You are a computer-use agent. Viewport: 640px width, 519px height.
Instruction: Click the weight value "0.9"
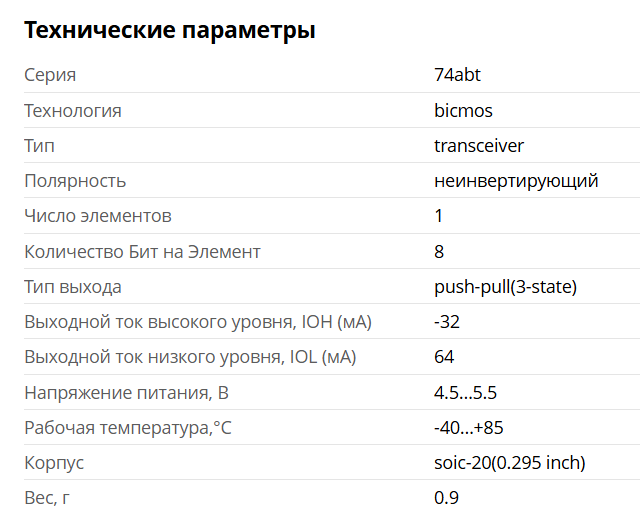[x=446, y=498]
